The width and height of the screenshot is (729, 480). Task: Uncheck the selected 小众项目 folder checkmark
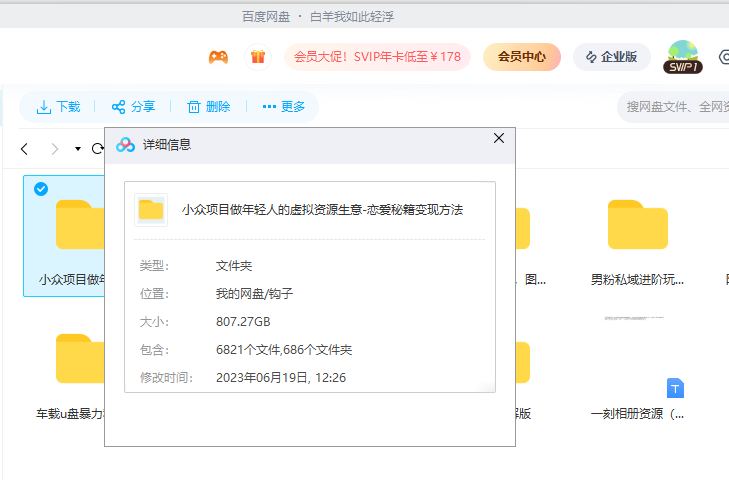(41, 189)
